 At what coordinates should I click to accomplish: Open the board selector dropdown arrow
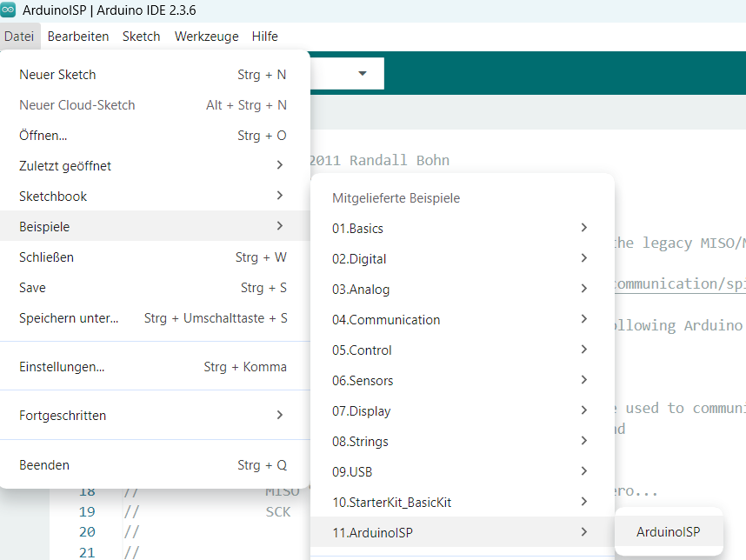[x=363, y=73]
